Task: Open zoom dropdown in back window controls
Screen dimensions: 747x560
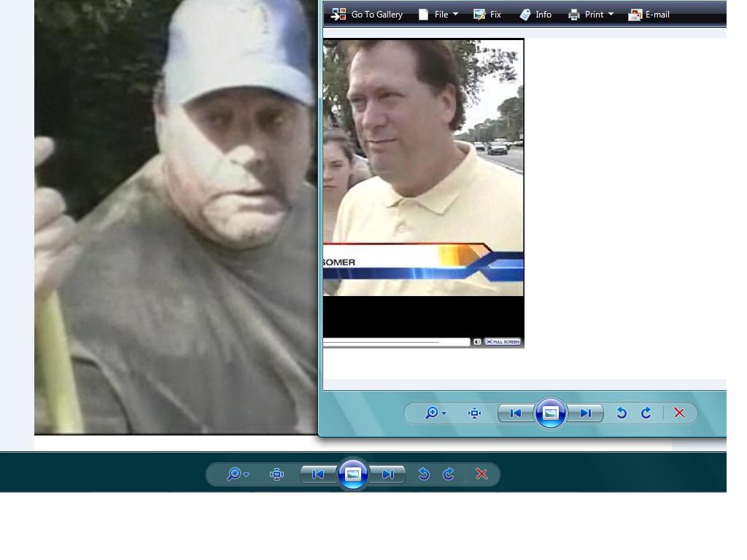Action: coord(238,475)
